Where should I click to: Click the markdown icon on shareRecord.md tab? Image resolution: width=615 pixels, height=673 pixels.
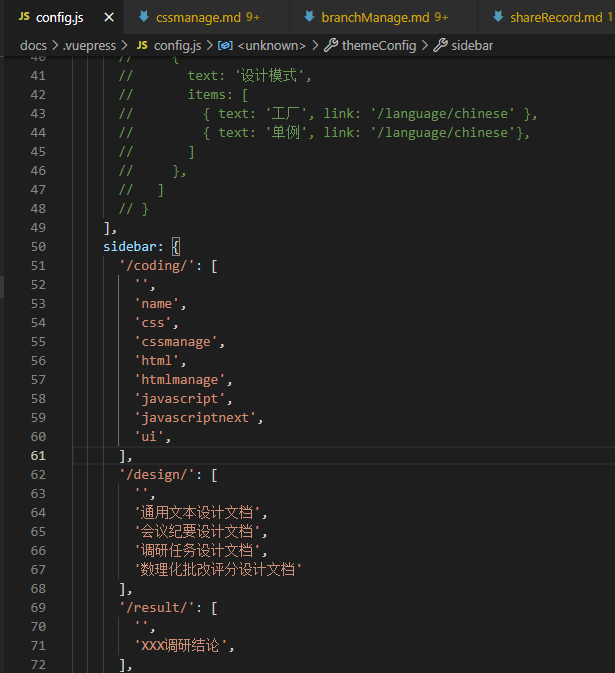click(x=498, y=17)
